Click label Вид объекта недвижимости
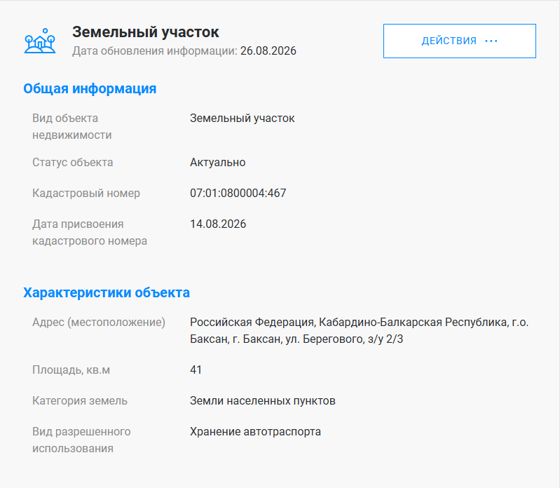The width and height of the screenshot is (560, 488). (72, 126)
